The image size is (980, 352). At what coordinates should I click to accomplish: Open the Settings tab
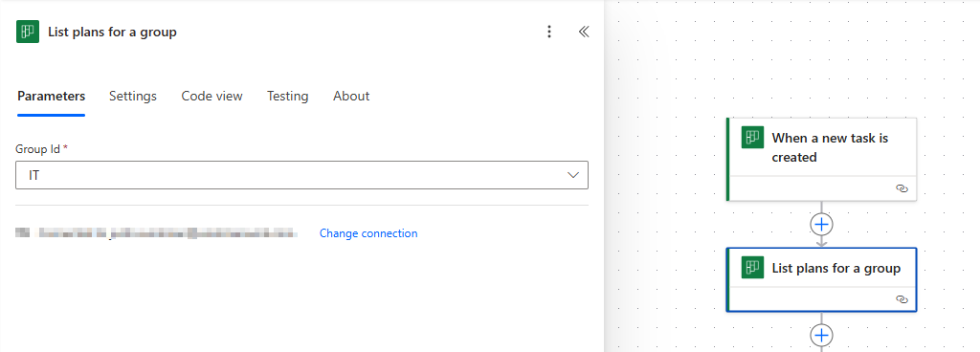point(133,96)
